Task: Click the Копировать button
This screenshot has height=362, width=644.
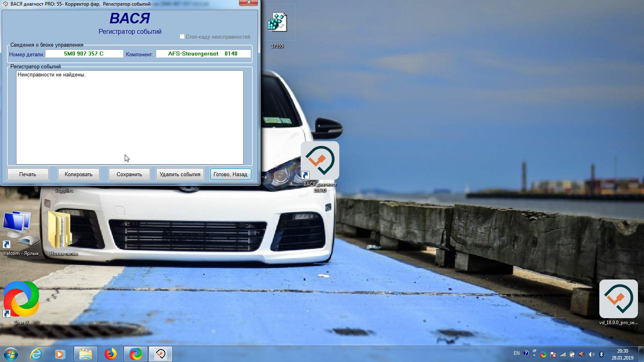Action: click(x=78, y=174)
